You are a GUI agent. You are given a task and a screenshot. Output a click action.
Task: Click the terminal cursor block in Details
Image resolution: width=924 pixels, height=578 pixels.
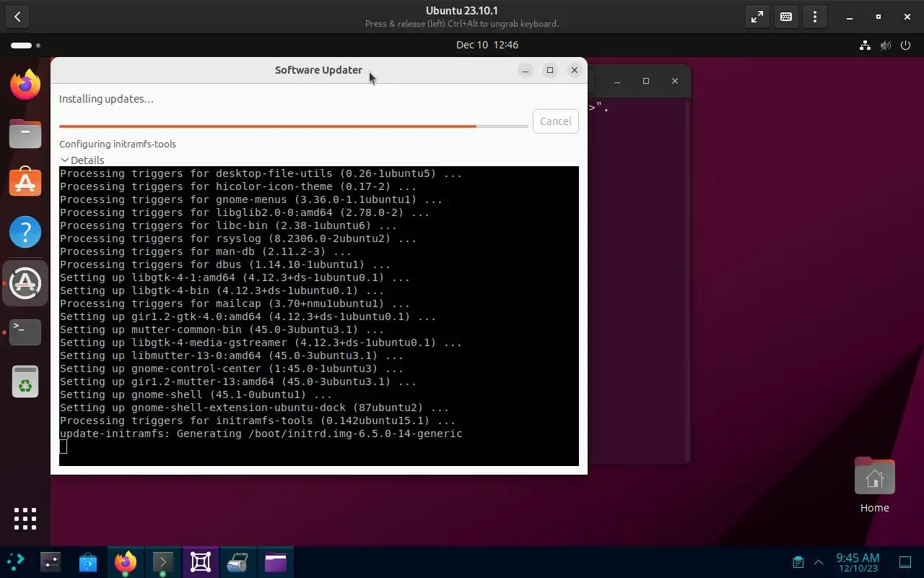click(64, 447)
